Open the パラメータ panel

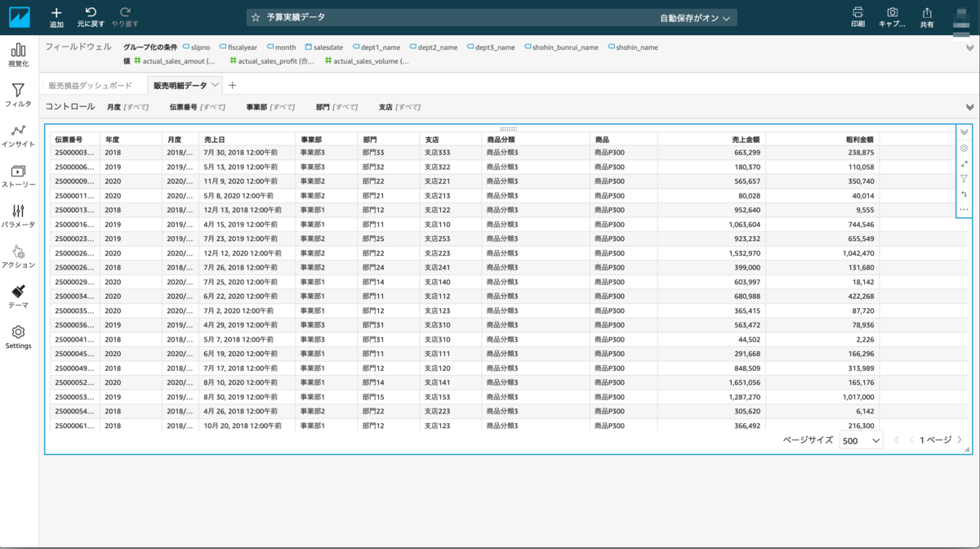[x=18, y=216]
